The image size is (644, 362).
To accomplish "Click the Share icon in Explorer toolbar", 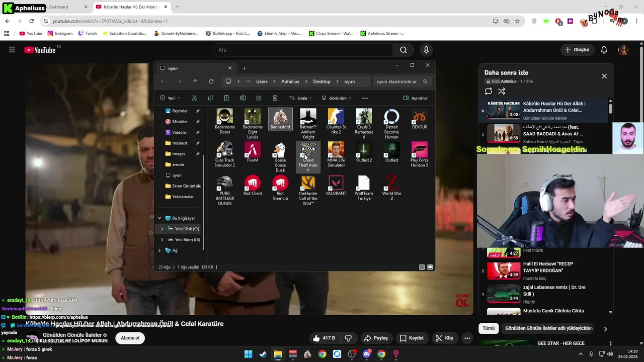I will coord(259,98).
